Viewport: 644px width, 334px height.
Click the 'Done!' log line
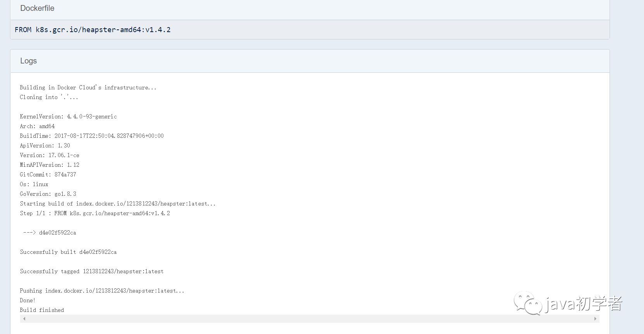coord(27,300)
